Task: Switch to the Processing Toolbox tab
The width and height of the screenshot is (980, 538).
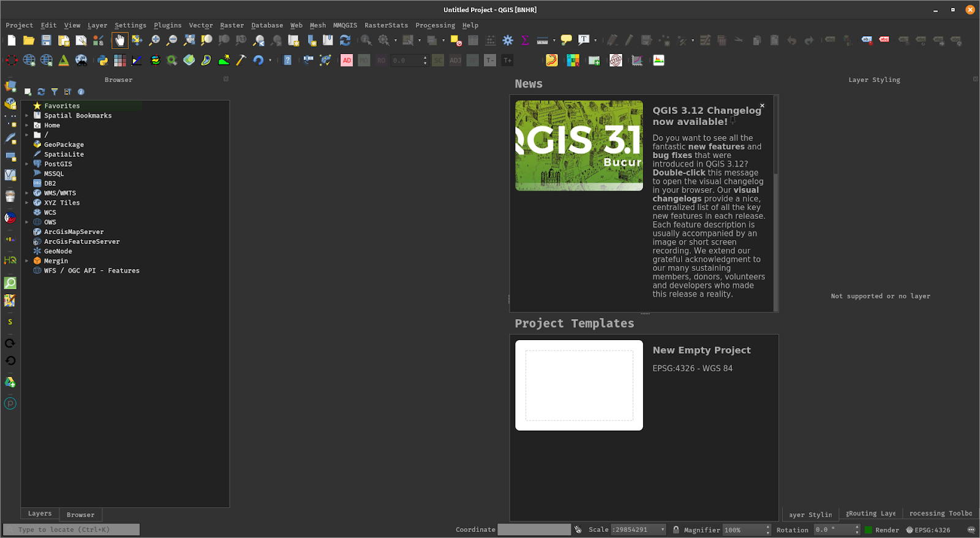Action: 941,513
